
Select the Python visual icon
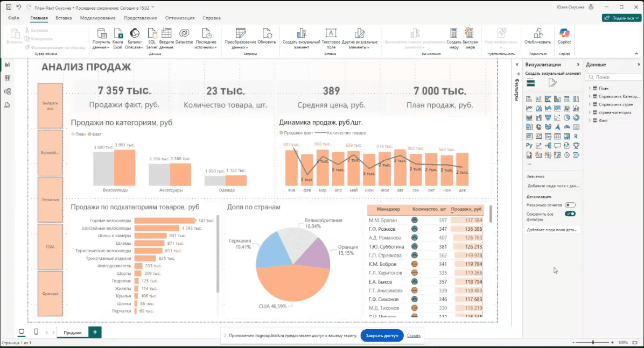(529, 145)
